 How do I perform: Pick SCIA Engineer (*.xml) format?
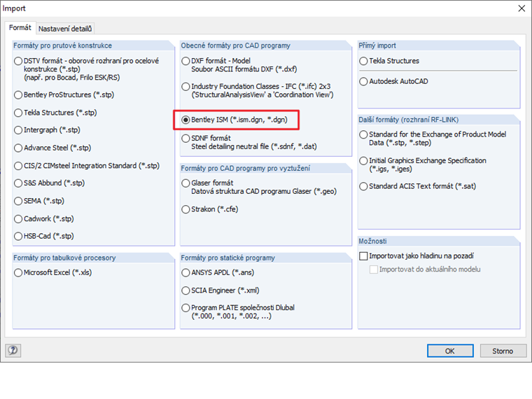click(185, 290)
